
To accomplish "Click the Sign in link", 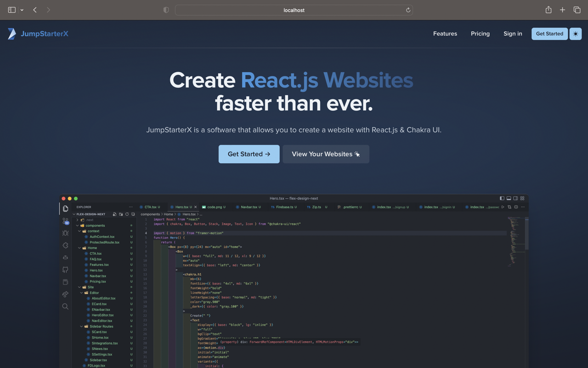I will click(x=513, y=34).
